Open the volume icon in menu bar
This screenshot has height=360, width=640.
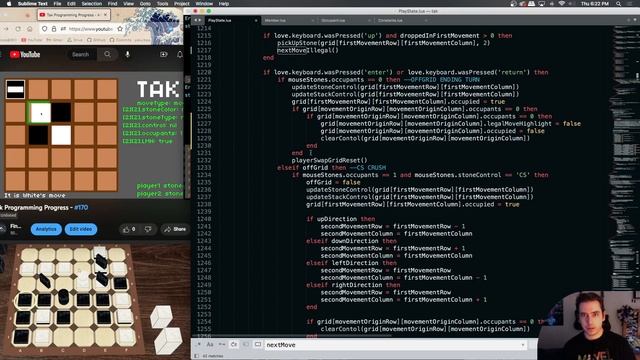point(551,4)
